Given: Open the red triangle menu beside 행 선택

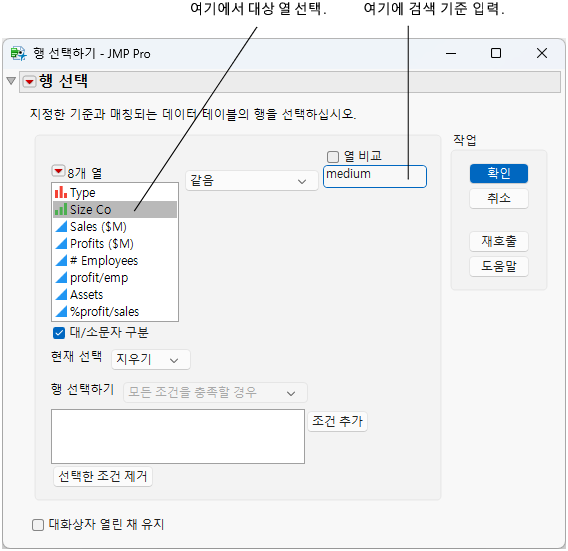Looking at the screenshot, I should [29, 82].
